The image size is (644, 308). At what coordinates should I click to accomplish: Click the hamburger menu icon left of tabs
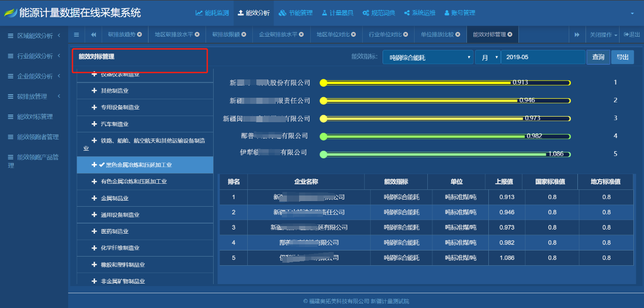76,35
